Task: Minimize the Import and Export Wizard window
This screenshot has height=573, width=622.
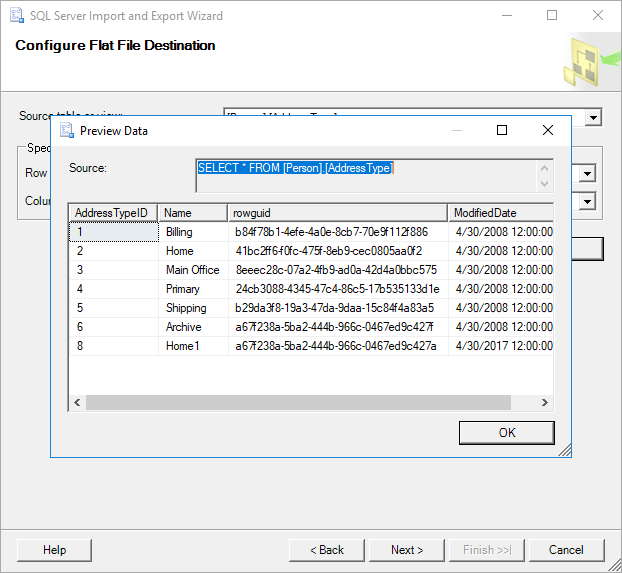Action: coord(507,15)
